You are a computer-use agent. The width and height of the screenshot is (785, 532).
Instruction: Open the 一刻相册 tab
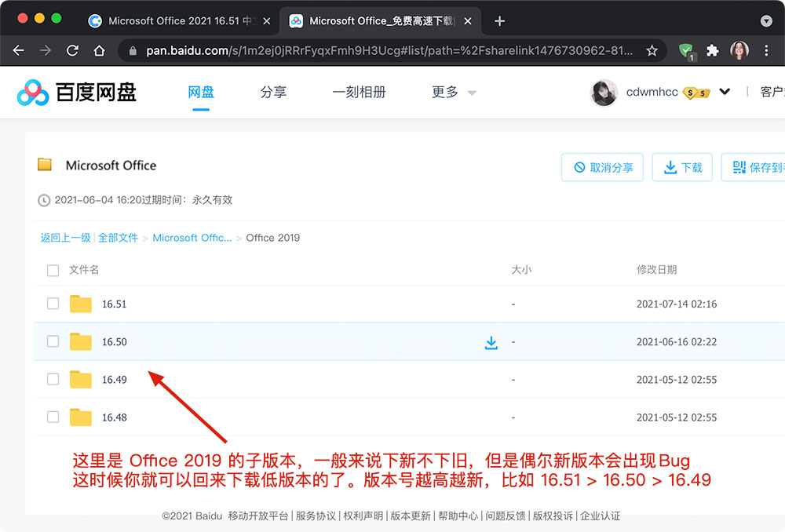tap(359, 92)
